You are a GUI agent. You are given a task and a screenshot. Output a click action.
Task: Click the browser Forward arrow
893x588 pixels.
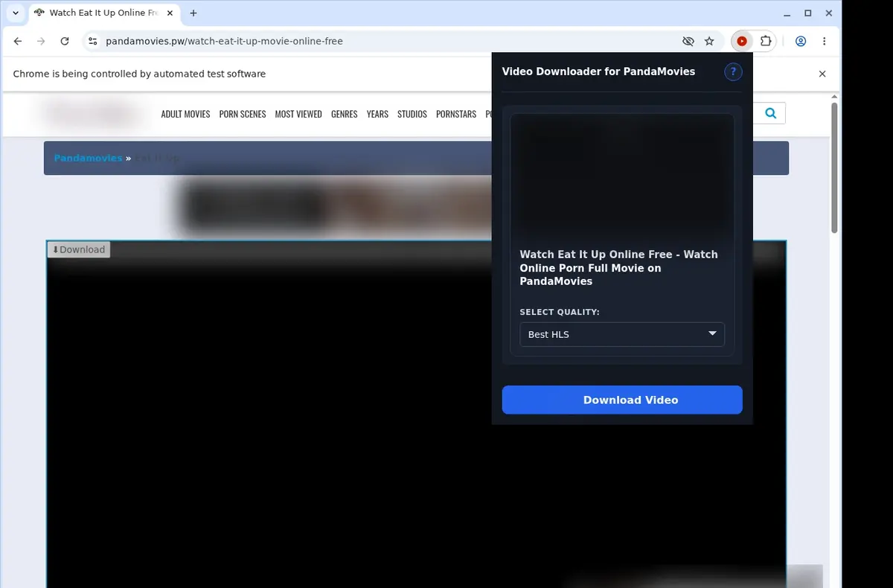point(41,42)
